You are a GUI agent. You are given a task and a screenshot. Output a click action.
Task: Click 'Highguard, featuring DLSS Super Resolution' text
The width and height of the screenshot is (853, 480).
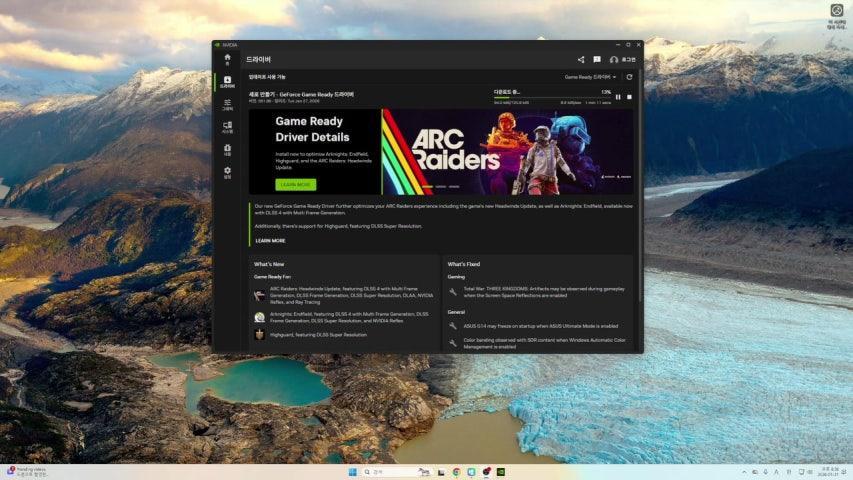click(318, 335)
